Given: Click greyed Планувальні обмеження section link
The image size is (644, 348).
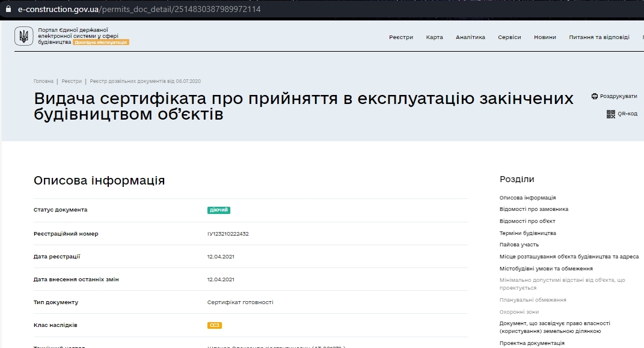Looking at the screenshot, I should click(533, 300).
